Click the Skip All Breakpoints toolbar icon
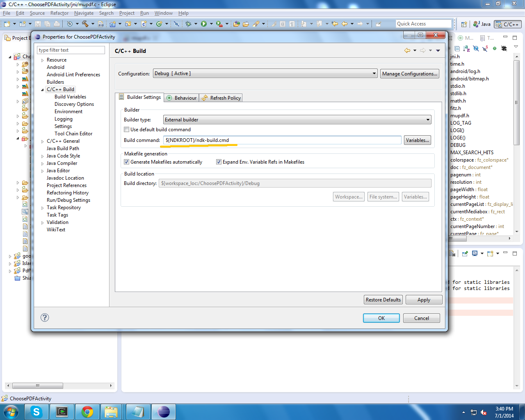This screenshot has height=420, width=525. pos(176,24)
